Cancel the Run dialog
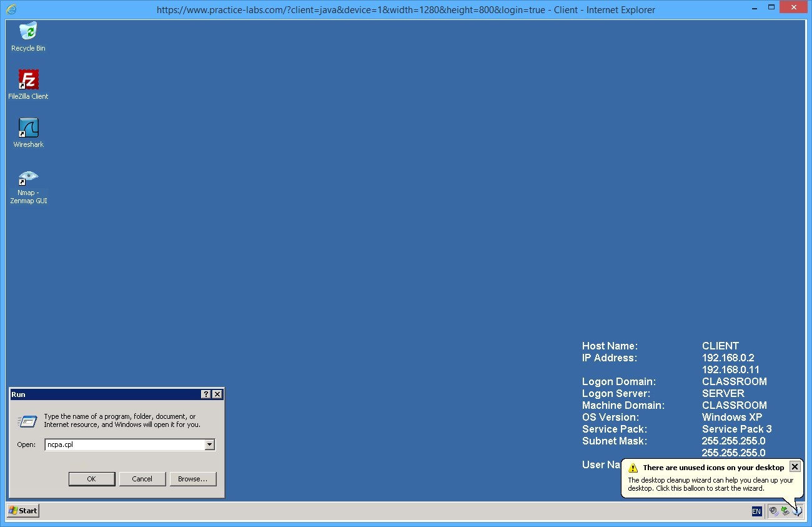This screenshot has width=812, height=527. (142, 478)
